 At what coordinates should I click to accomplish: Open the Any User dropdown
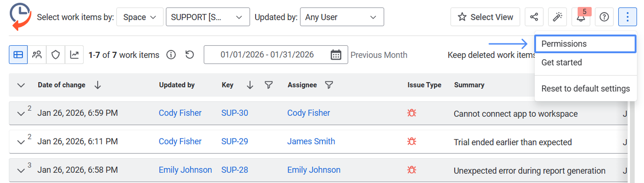tap(342, 17)
